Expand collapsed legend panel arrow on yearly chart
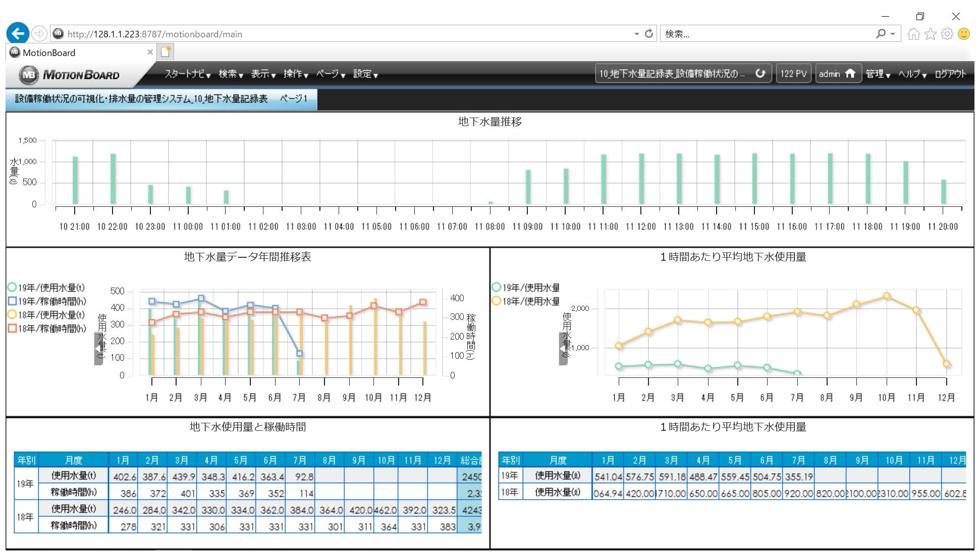Viewport: 980px width, 556px height. 98,349
